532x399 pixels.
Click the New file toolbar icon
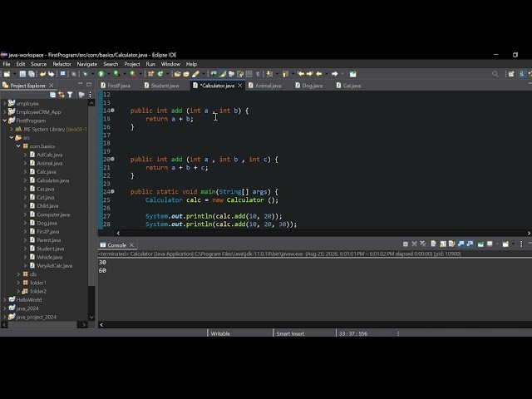tap(7, 74)
